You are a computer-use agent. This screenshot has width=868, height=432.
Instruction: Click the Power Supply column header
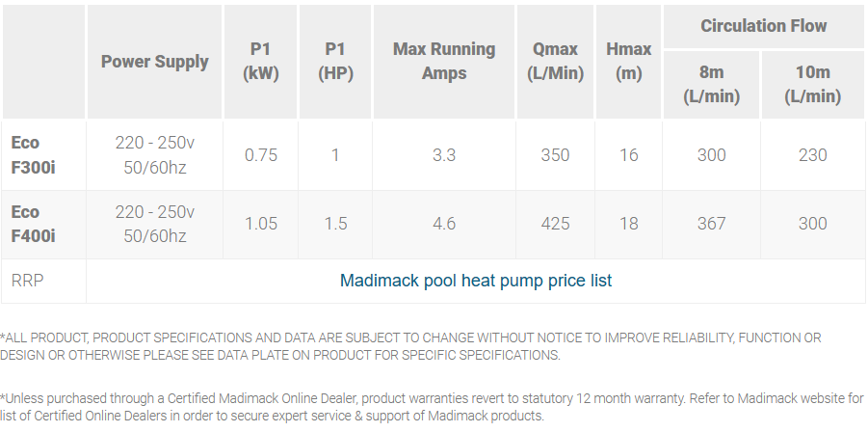[154, 62]
